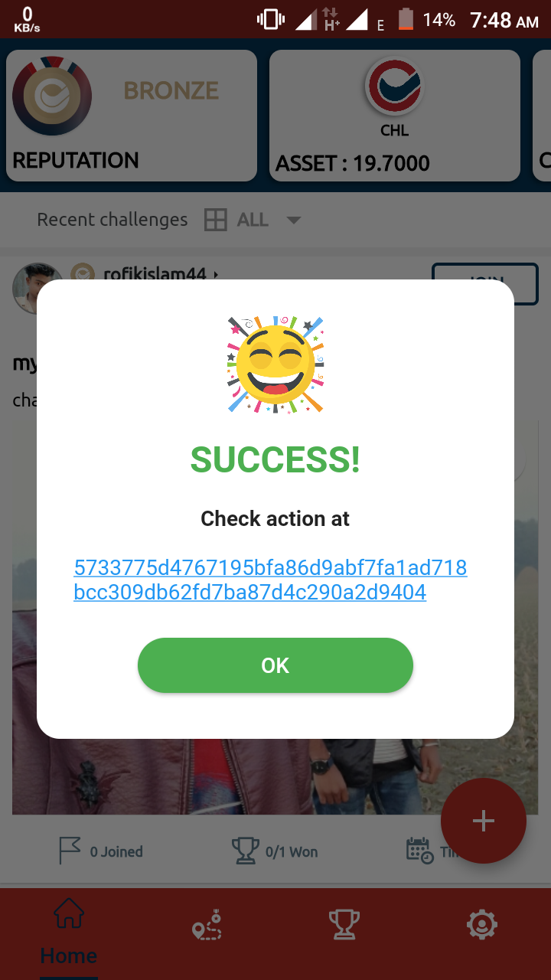
Task: Open the REPUTATION card
Action: 132,116
